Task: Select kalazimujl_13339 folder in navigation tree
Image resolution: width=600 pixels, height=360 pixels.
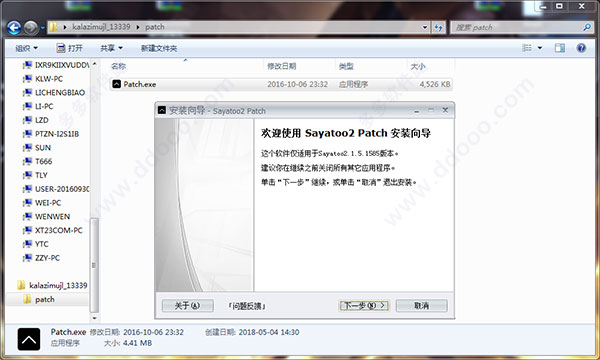Action: pyautogui.click(x=52, y=285)
